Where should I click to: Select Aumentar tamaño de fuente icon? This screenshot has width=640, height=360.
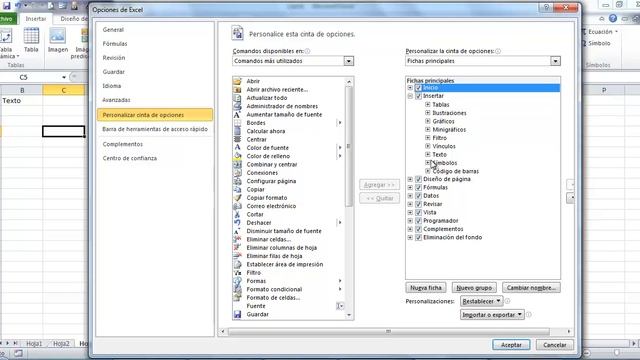point(237,114)
